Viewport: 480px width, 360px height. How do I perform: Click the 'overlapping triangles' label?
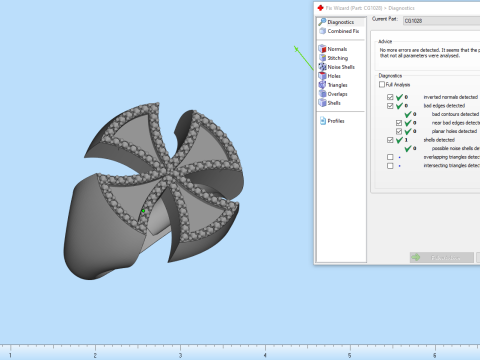coord(452,157)
